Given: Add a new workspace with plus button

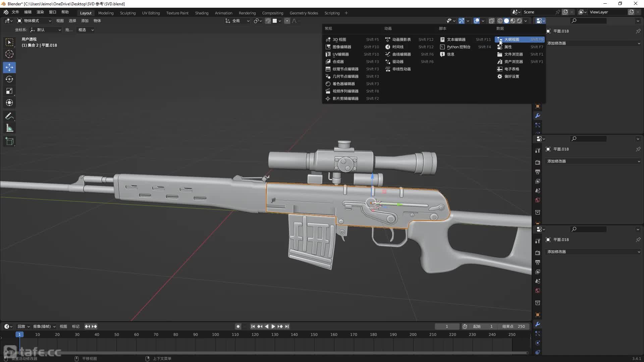Looking at the screenshot, I should (x=346, y=13).
